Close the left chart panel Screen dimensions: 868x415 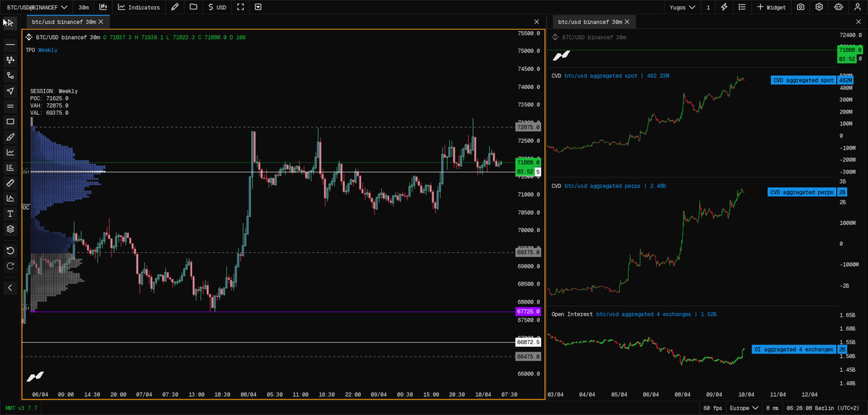pyautogui.click(x=536, y=22)
